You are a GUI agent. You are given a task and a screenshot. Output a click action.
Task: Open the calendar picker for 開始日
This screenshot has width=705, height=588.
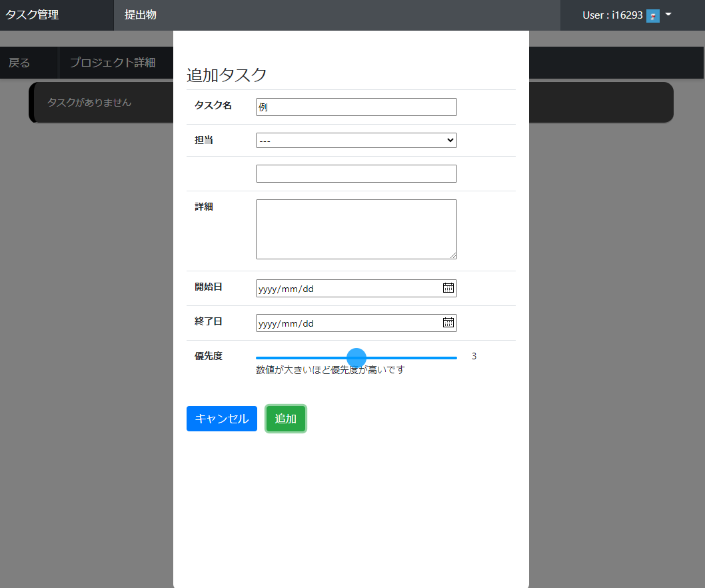(x=448, y=288)
